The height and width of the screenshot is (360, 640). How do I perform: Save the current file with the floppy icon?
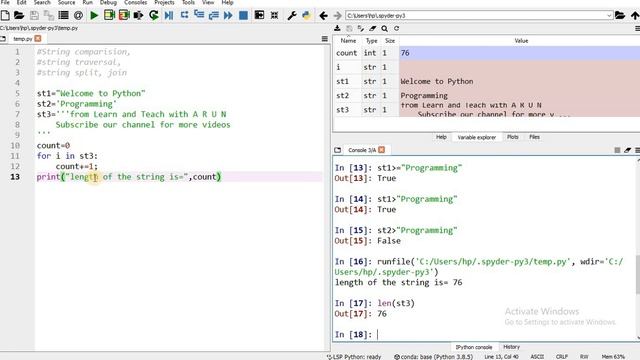click(34, 16)
